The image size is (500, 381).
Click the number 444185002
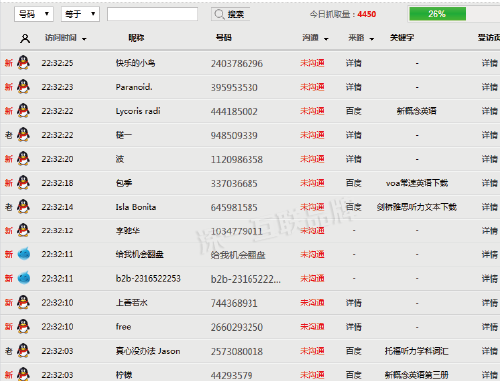(x=234, y=111)
